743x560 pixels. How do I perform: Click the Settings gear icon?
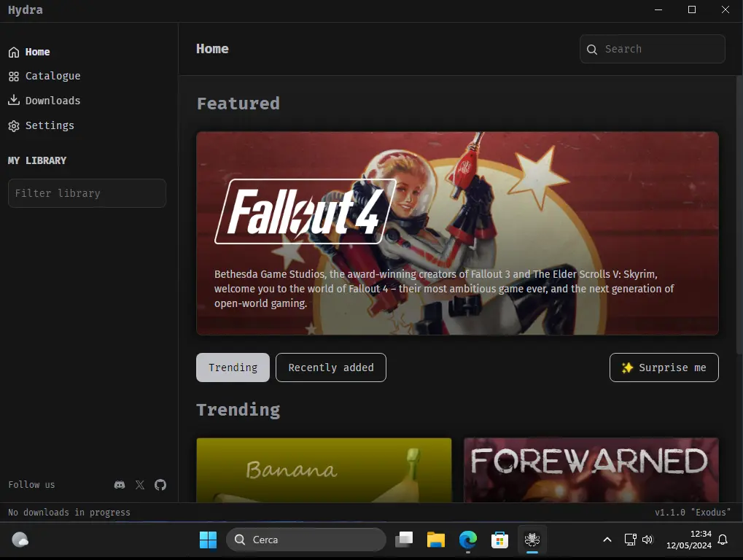tap(14, 125)
